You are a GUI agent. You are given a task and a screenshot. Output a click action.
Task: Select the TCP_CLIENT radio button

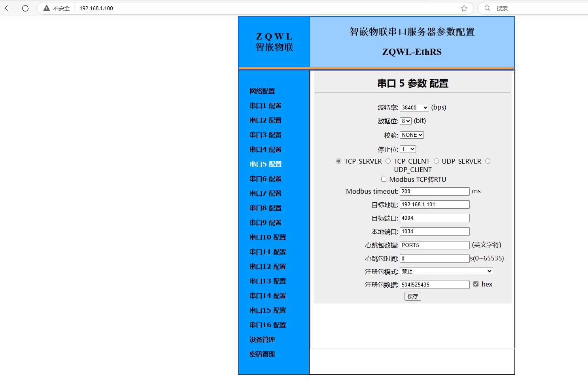(388, 161)
